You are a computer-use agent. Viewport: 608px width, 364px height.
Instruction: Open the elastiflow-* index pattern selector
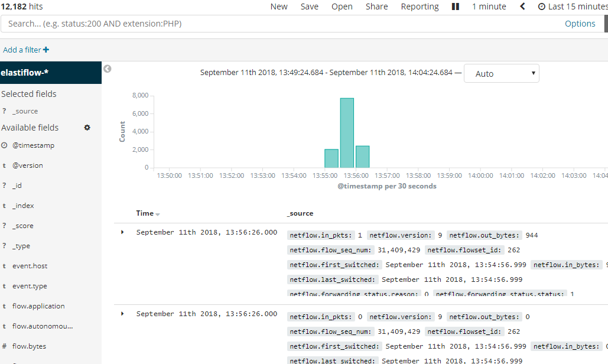51,73
